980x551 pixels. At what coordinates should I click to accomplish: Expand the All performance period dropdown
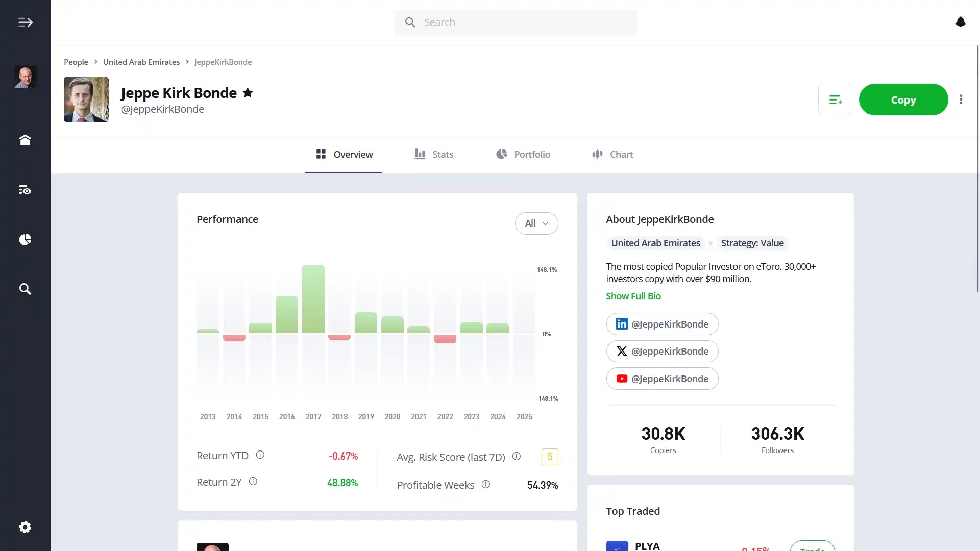[x=536, y=223]
